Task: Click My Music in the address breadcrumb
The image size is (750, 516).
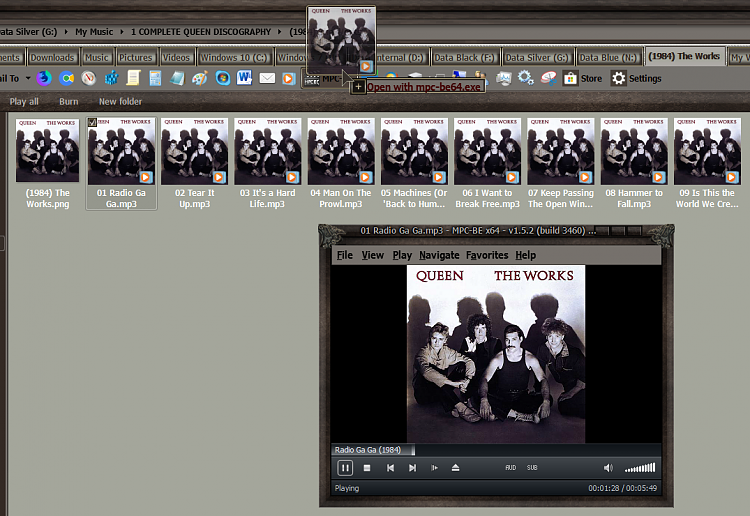Action: [94, 32]
